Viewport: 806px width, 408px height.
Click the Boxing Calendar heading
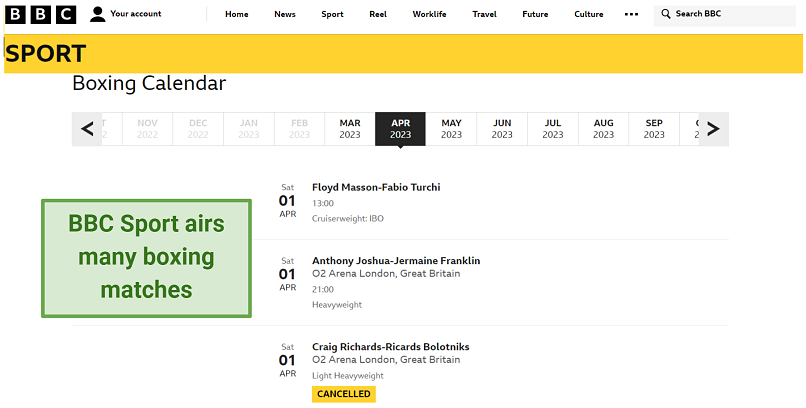[149, 83]
